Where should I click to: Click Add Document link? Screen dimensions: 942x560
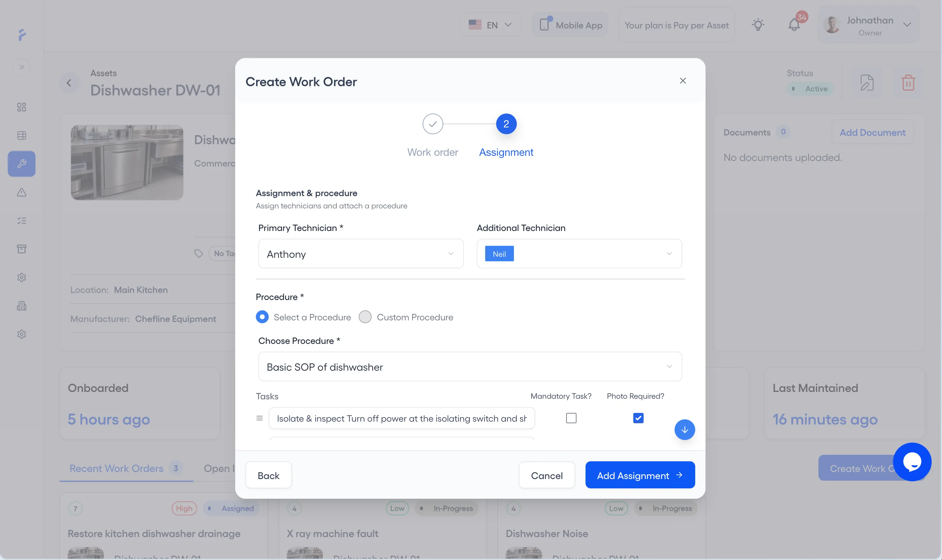(872, 132)
